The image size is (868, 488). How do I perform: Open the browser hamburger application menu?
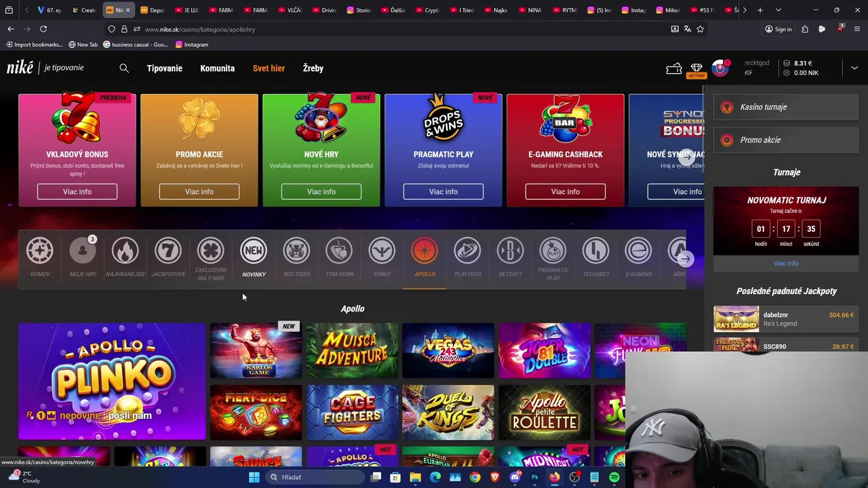[856, 29]
